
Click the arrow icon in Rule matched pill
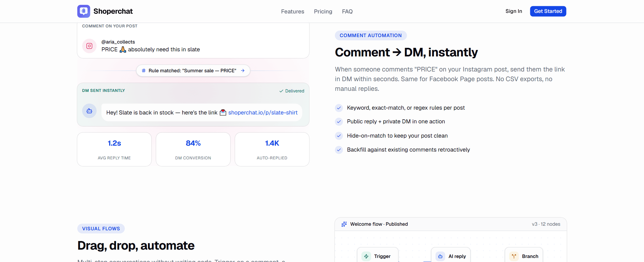[x=243, y=71]
